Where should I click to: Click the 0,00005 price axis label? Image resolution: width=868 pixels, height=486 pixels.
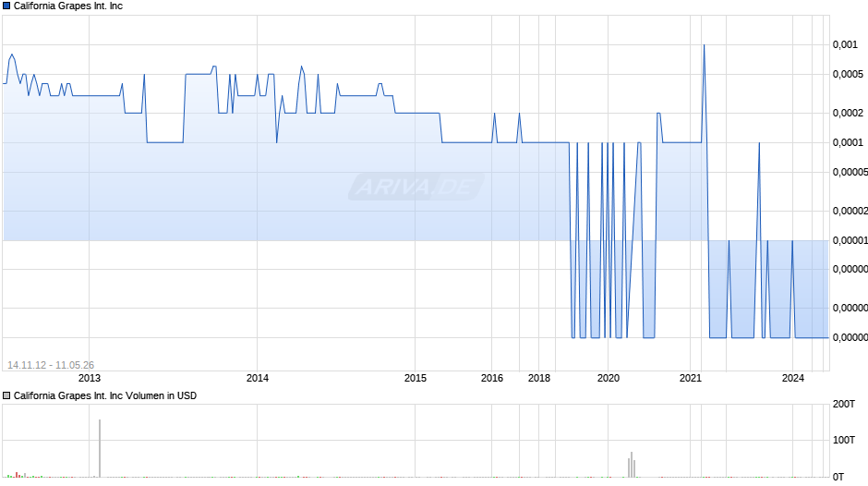pos(850,173)
